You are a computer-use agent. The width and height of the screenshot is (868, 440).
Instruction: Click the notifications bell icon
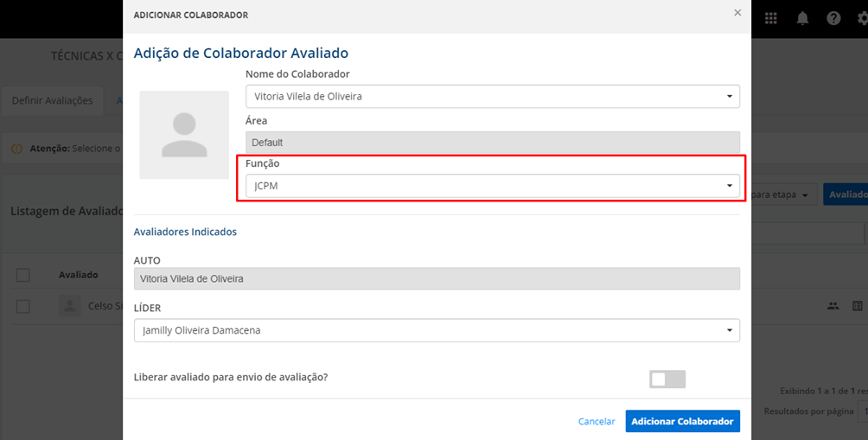[x=802, y=18]
